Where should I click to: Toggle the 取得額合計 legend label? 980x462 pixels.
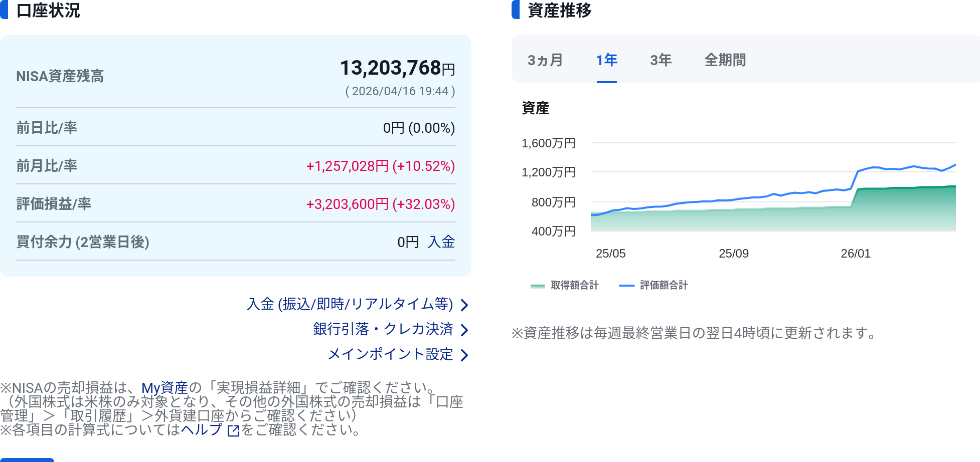click(x=574, y=285)
